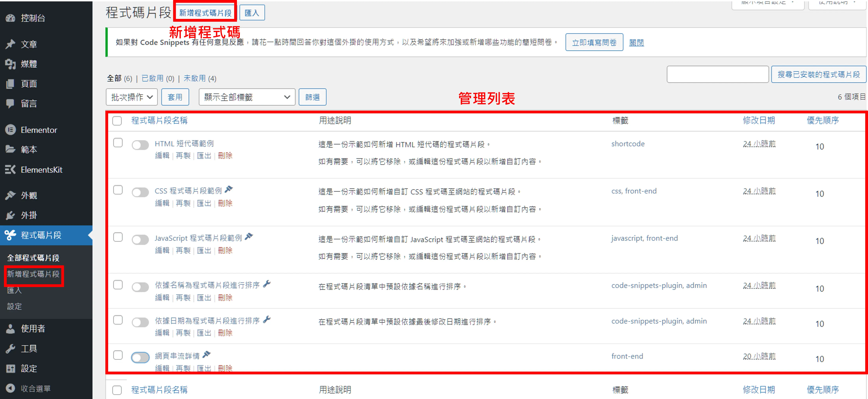Click the ElementsKit icon

click(x=10, y=170)
